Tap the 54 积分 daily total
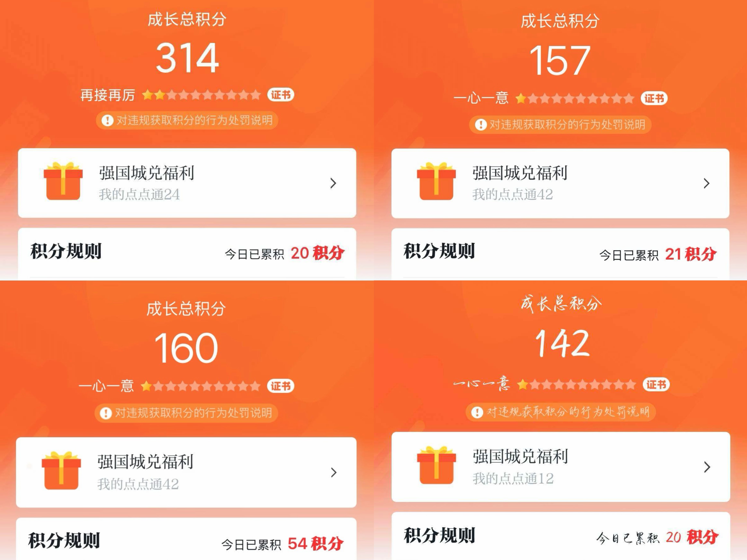Viewport: 747px width, 560px height. (315, 544)
